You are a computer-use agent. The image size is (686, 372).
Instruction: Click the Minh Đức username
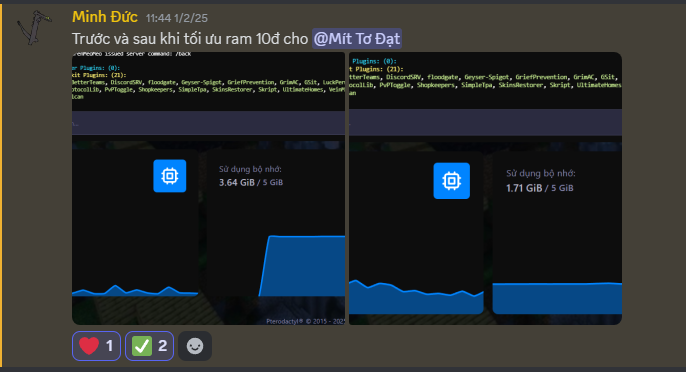click(105, 17)
